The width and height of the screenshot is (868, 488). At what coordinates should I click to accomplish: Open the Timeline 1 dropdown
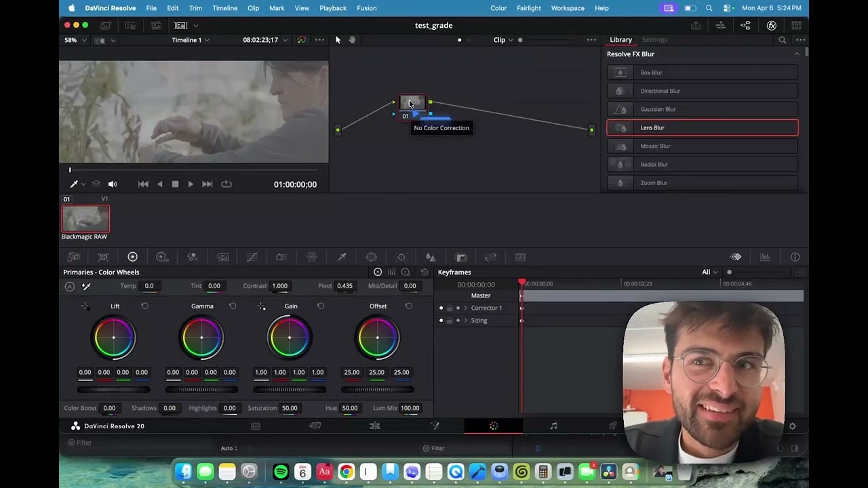pyautogui.click(x=191, y=40)
